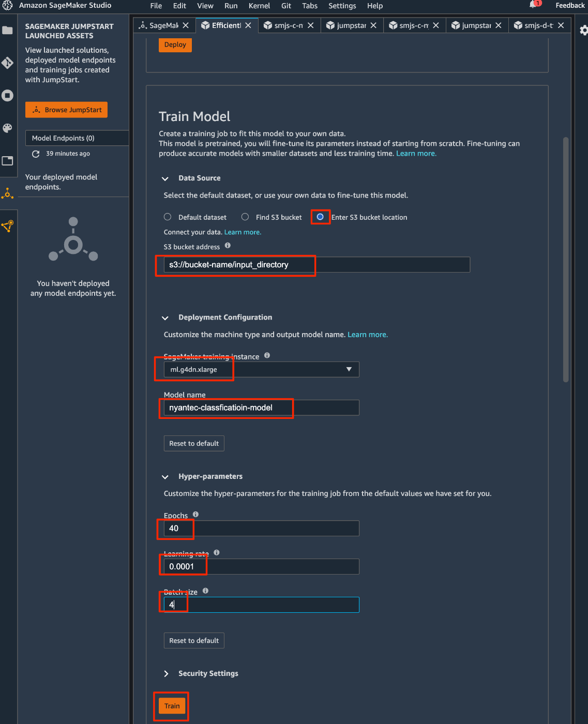Open the Kernel menu

tap(260, 6)
